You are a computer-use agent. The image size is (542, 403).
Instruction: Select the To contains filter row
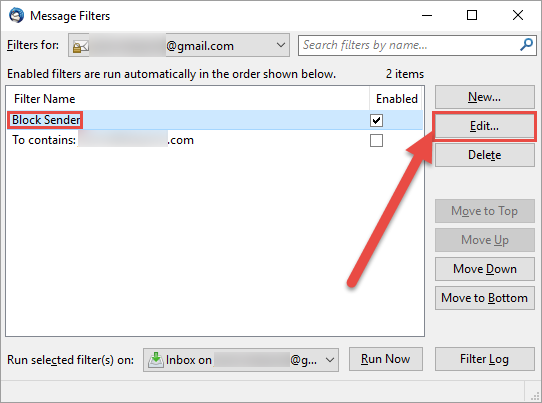click(214, 140)
